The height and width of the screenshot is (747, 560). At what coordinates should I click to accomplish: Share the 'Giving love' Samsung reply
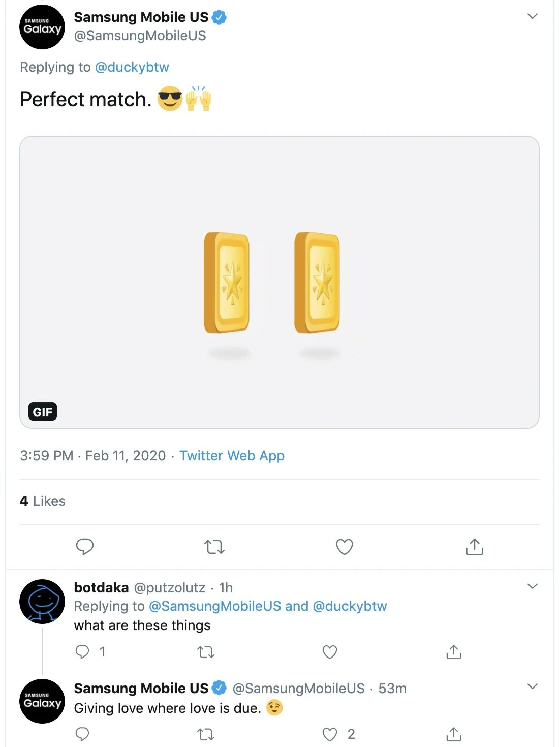[x=453, y=734]
